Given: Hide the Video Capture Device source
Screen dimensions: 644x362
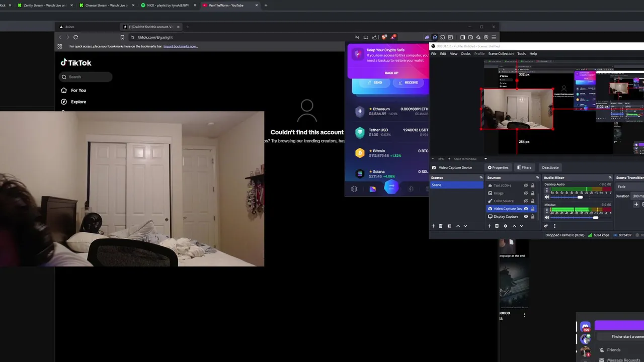Looking at the screenshot, I should [x=526, y=209].
